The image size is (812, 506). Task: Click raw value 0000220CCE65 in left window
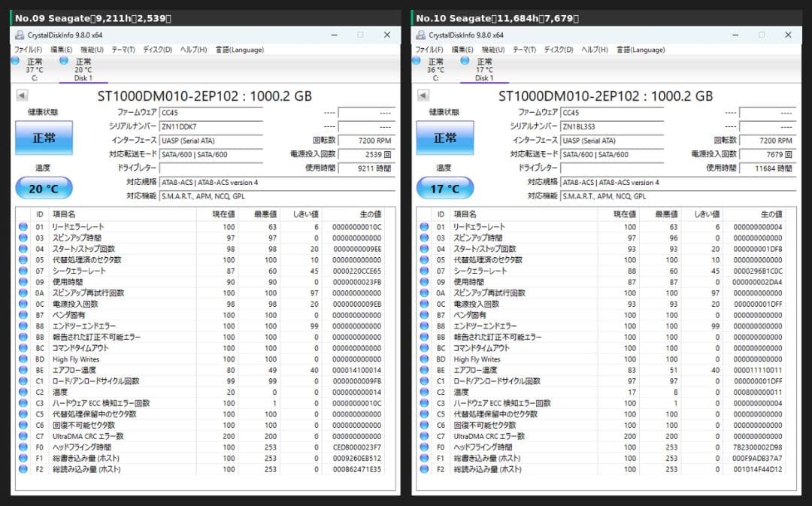pos(357,271)
